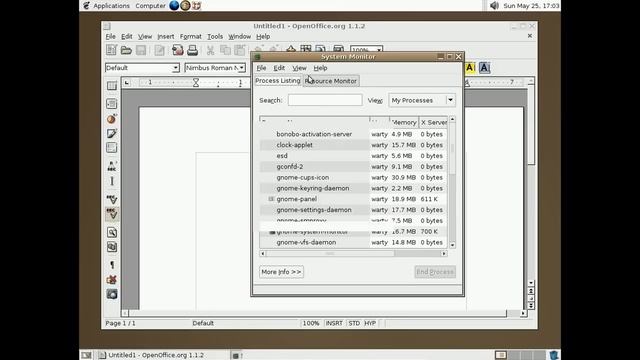Sort processes by Memory column header
The height and width of the screenshot is (360, 640).
pyautogui.click(x=404, y=122)
